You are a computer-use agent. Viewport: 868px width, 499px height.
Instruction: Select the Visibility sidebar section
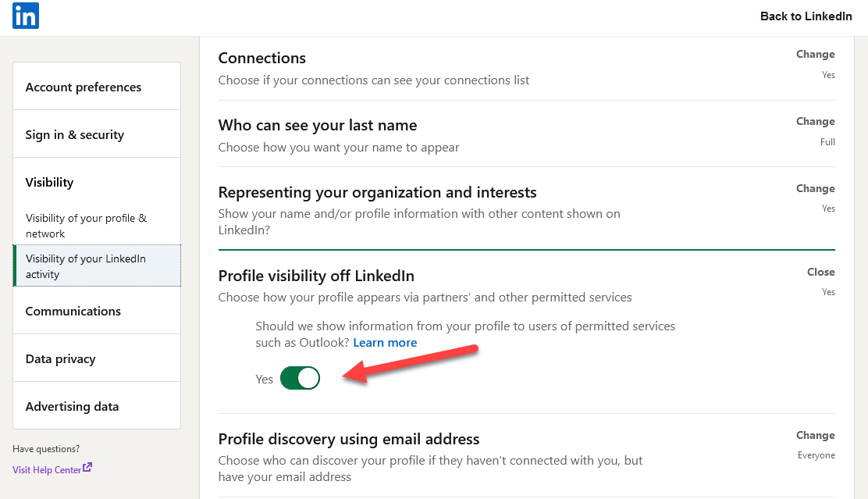click(x=49, y=183)
